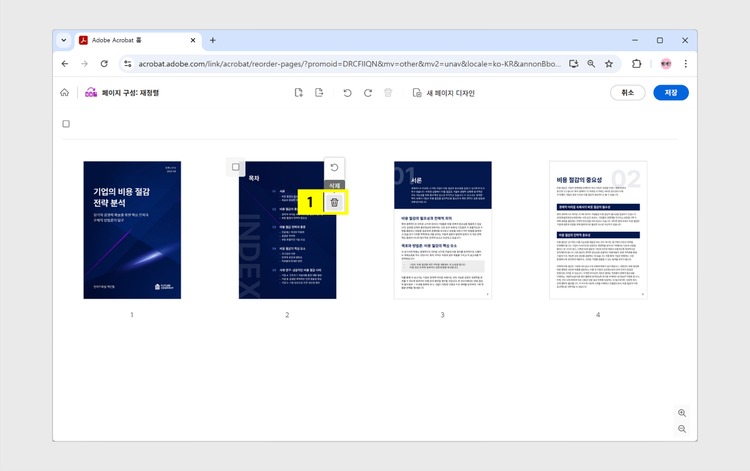The width and height of the screenshot is (750, 471).
Task: Select the page 1 cover thumbnail
Action: [132, 230]
